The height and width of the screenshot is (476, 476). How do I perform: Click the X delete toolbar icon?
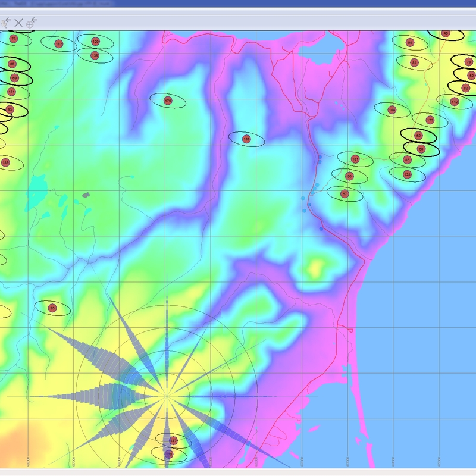[18, 23]
